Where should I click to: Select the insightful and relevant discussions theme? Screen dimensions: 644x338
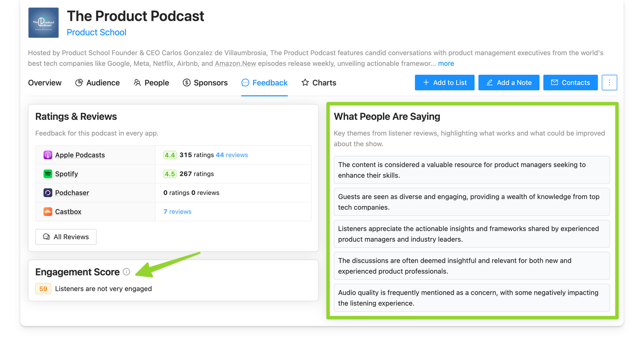point(472,266)
